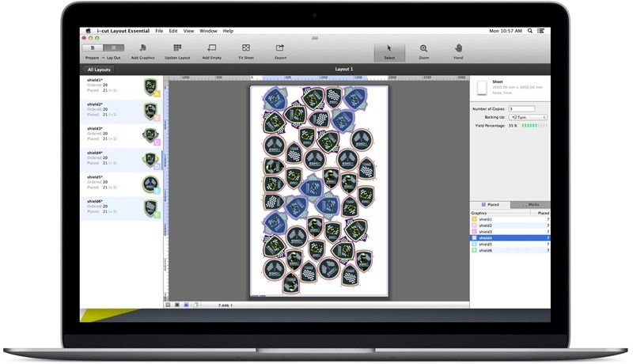Image resolution: width=633 pixels, height=364 pixels.
Task: Go back to All Layouts
Action: (x=98, y=70)
